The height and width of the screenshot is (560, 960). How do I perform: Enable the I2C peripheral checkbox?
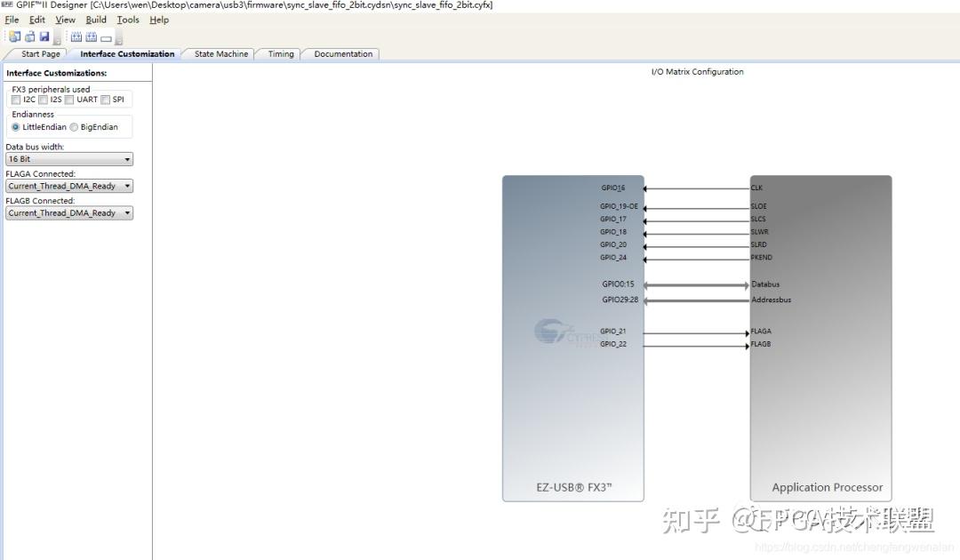15,100
